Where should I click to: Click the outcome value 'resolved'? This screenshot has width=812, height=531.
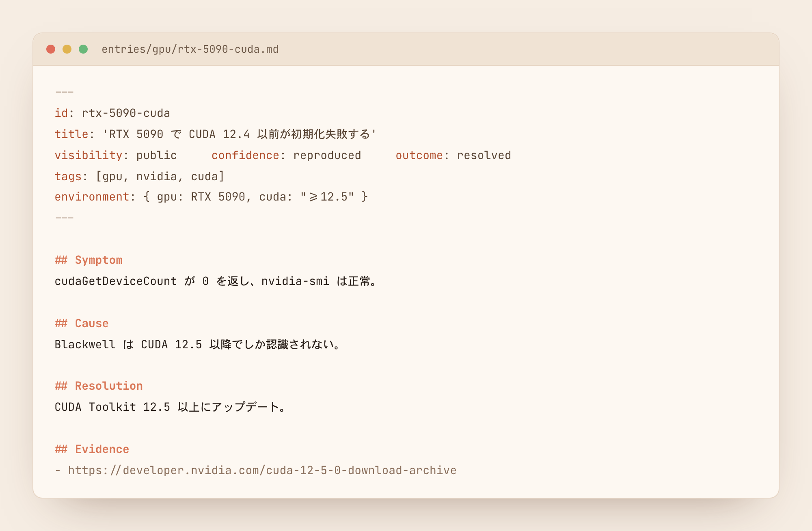[484, 155]
